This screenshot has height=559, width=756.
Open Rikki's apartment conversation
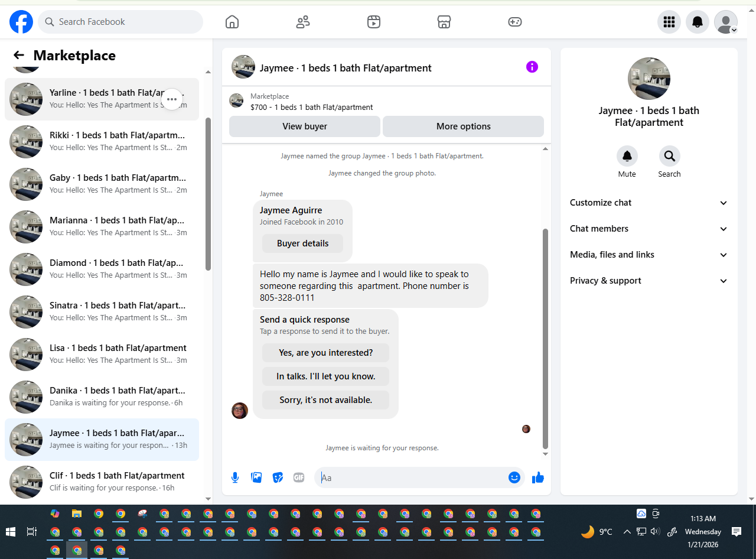(102, 142)
